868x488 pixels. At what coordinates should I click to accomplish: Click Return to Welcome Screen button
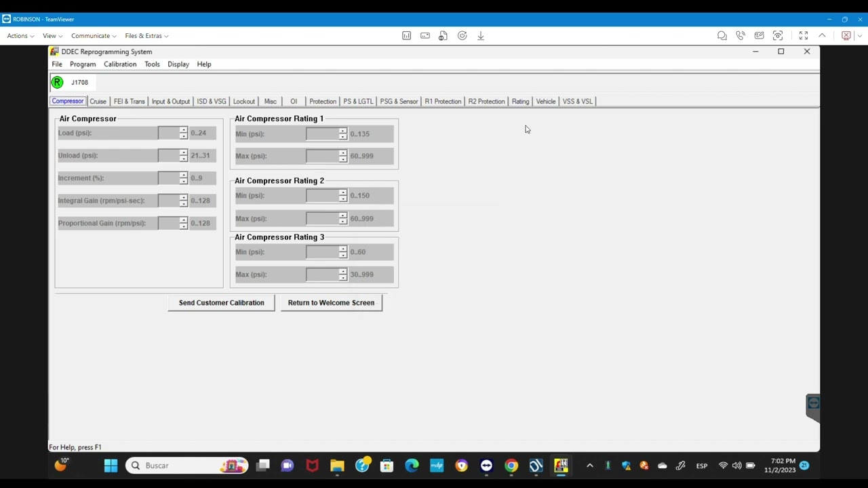coord(331,303)
